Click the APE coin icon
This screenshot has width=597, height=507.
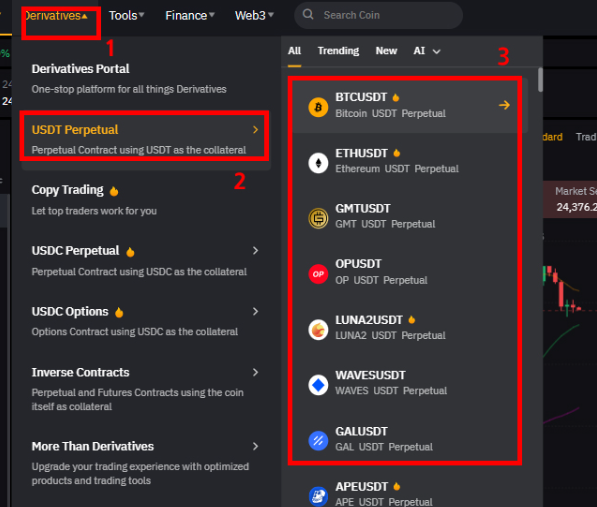[318, 496]
